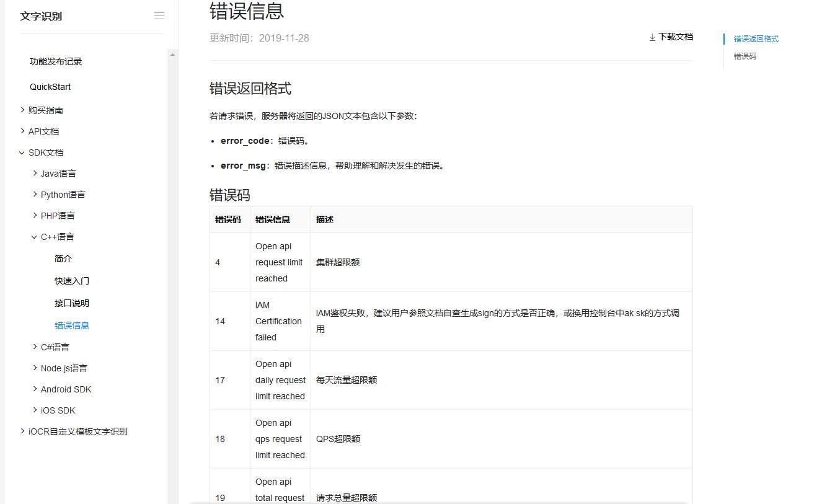Expand the Node.js语言 chevron
835x504 pixels.
pos(35,368)
